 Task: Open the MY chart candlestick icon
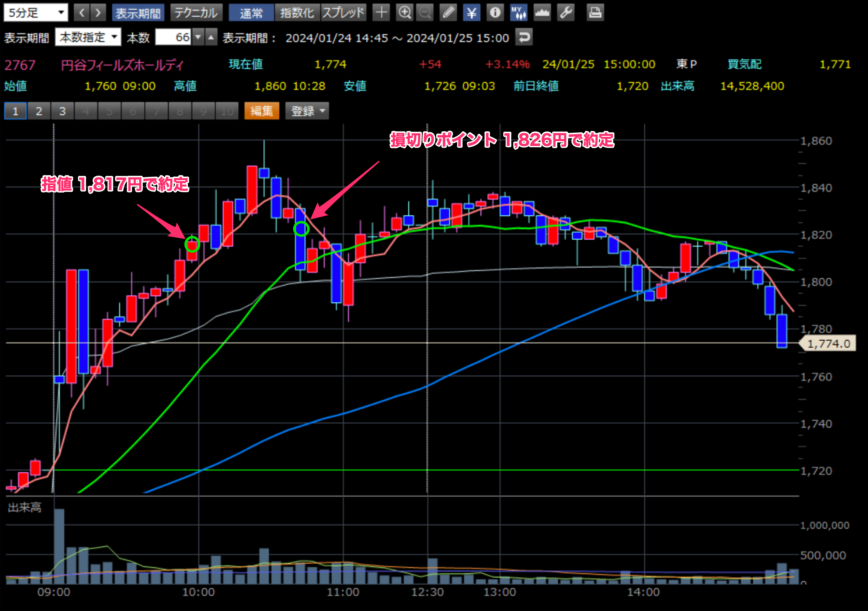(x=518, y=13)
